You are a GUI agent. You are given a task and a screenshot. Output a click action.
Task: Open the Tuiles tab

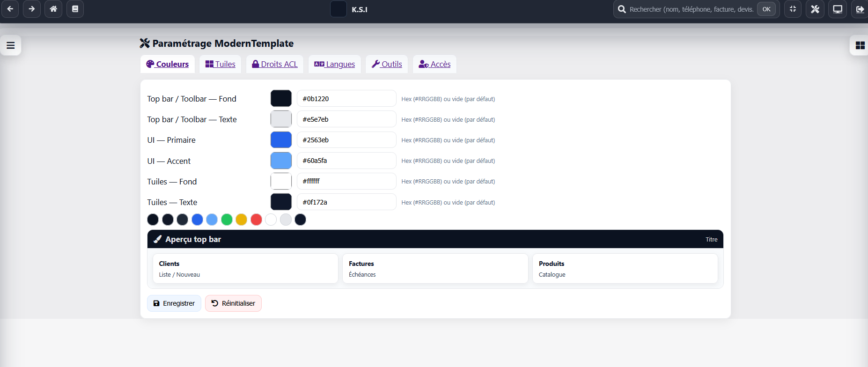coord(220,64)
